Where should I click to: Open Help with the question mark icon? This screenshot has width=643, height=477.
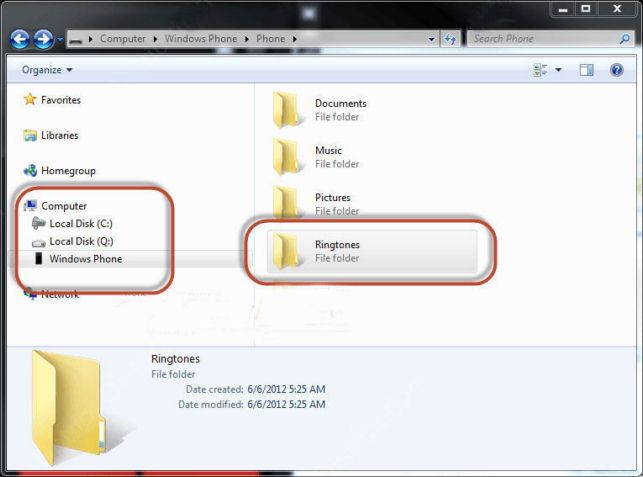point(616,70)
